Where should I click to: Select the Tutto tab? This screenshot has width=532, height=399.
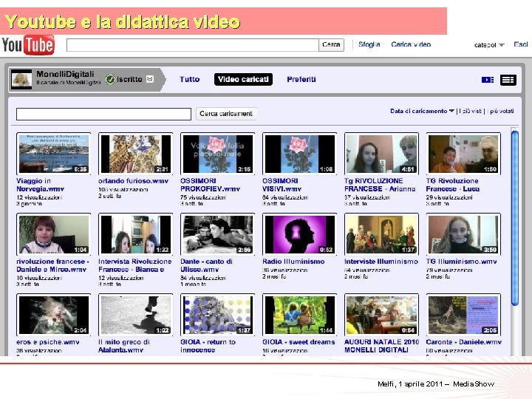[190, 79]
